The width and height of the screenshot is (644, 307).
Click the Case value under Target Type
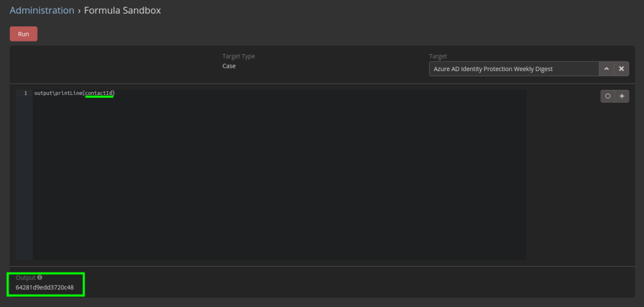click(x=229, y=66)
